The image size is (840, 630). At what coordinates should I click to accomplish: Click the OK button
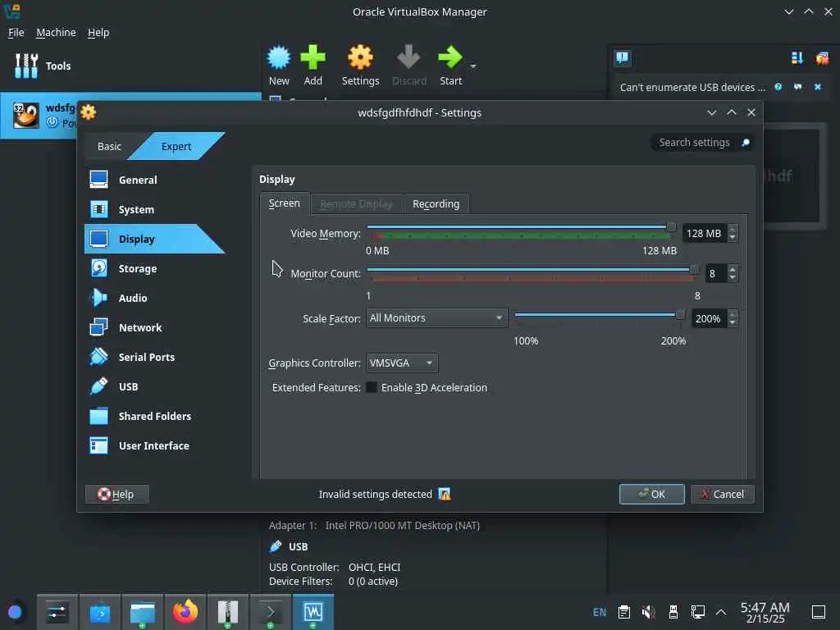pyautogui.click(x=651, y=494)
